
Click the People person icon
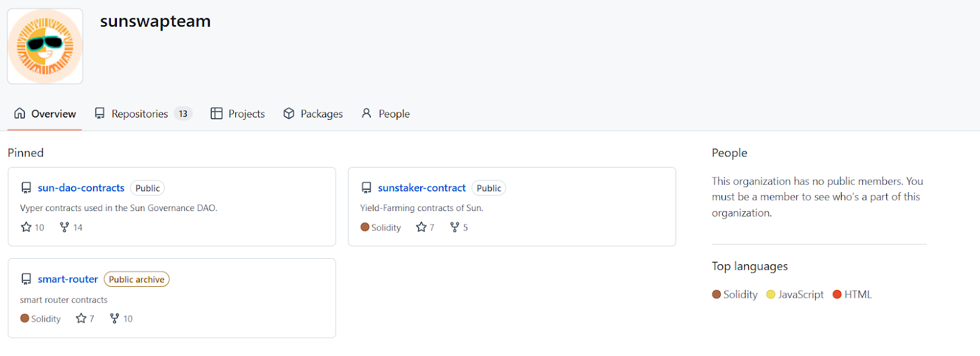(366, 113)
